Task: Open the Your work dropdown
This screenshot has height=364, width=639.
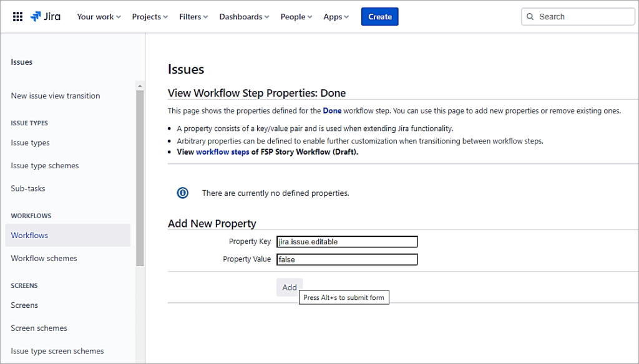Action: coord(98,17)
